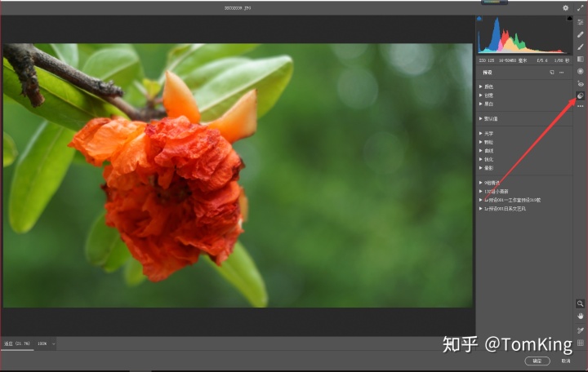Open the Edit sliders panel
This screenshot has height=372, width=588.
(581, 22)
